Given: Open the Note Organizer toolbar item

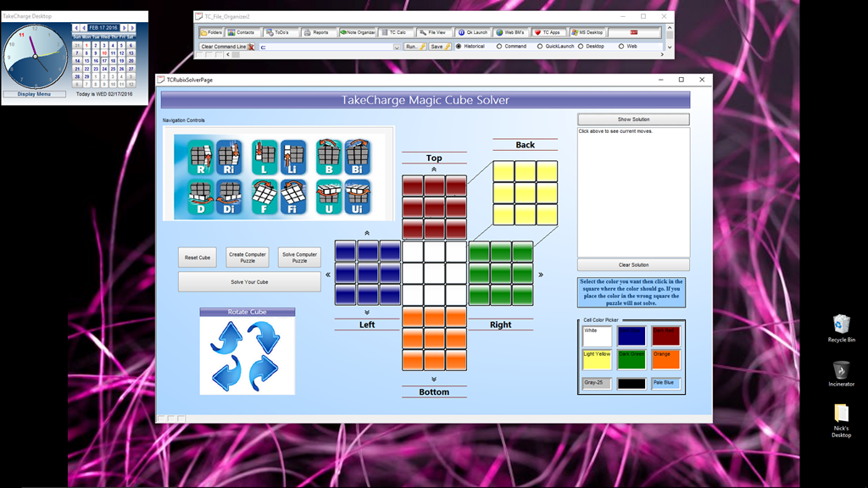Looking at the screenshot, I should pos(357,32).
